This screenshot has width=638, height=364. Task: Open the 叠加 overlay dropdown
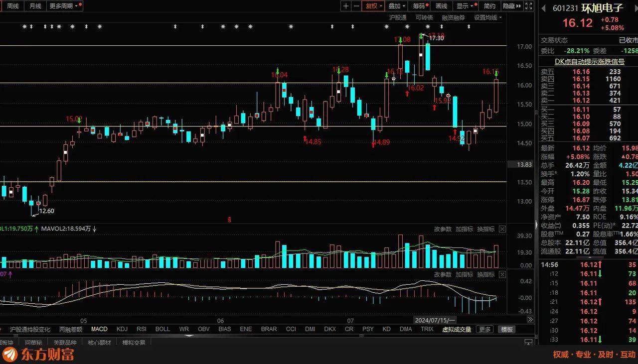397,6
